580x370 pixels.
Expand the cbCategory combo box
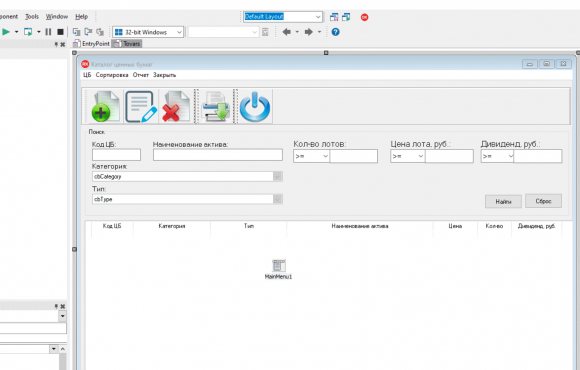[x=277, y=176]
